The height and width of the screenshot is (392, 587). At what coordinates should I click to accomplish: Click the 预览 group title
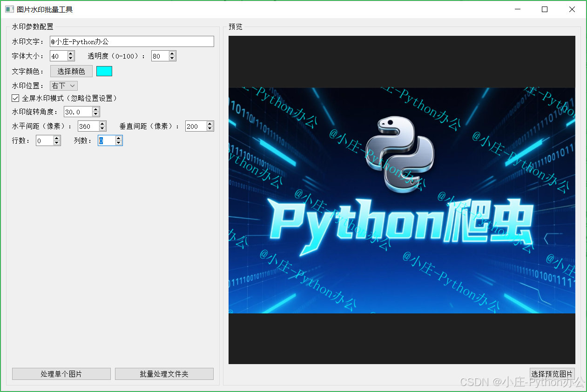pyautogui.click(x=236, y=27)
